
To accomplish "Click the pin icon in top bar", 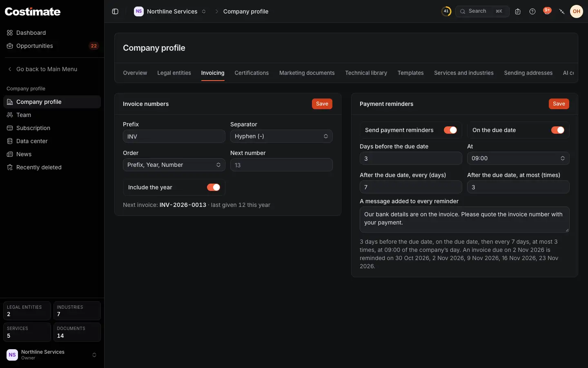I will point(562,11).
